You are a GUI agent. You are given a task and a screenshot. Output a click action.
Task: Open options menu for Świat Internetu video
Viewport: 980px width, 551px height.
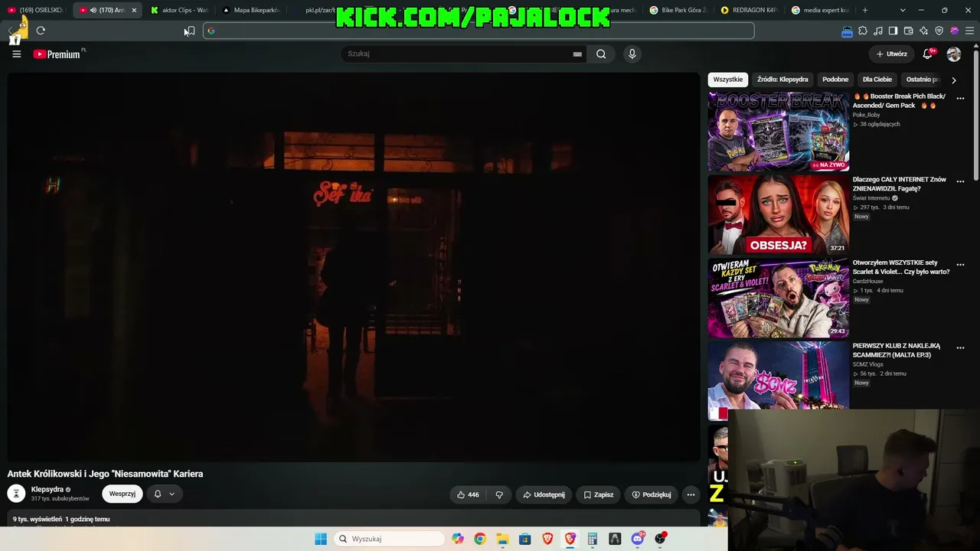[960, 181]
